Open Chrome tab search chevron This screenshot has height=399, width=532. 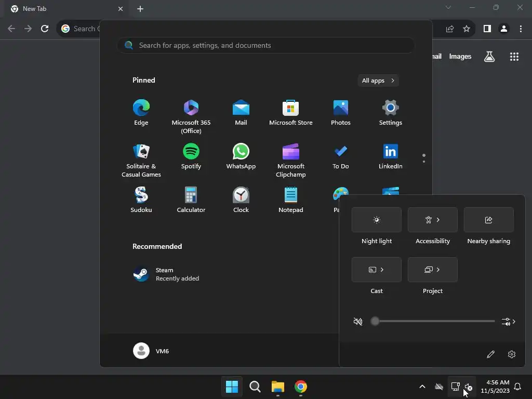(x=448, y=7)
